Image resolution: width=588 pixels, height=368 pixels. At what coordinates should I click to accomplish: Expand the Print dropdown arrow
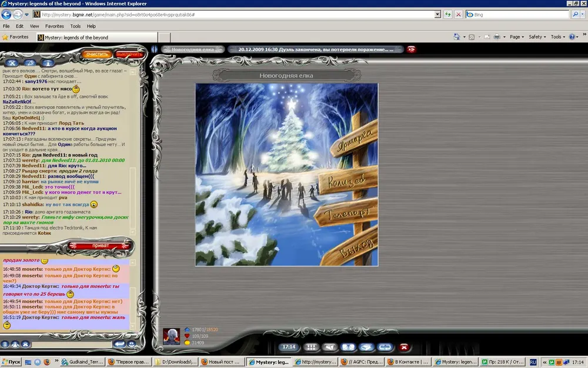point(504,37)
